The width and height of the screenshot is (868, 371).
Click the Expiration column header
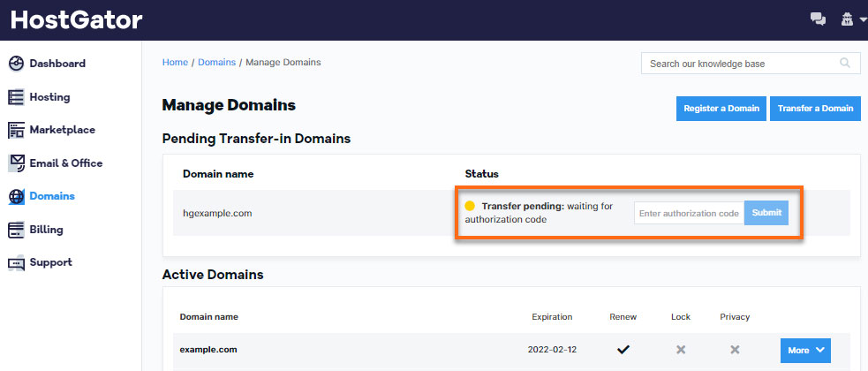(552, 317)
